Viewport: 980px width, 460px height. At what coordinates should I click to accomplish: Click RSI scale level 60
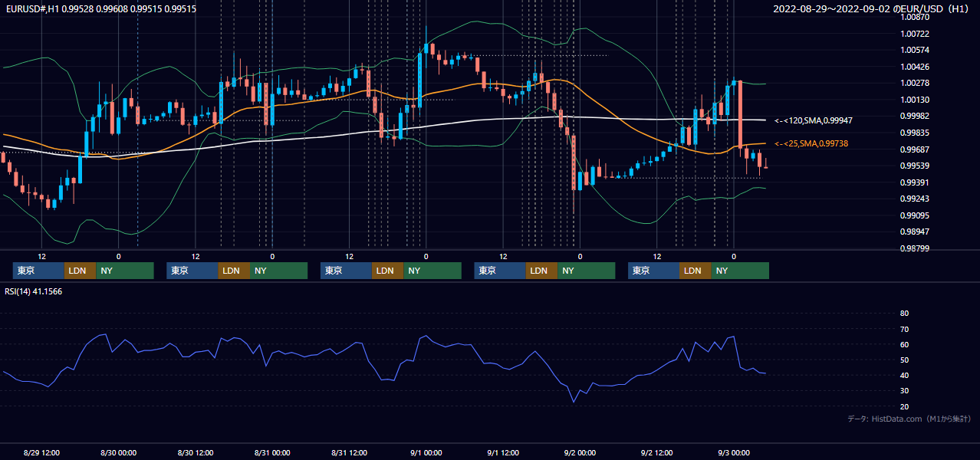[x=904, y=344]
